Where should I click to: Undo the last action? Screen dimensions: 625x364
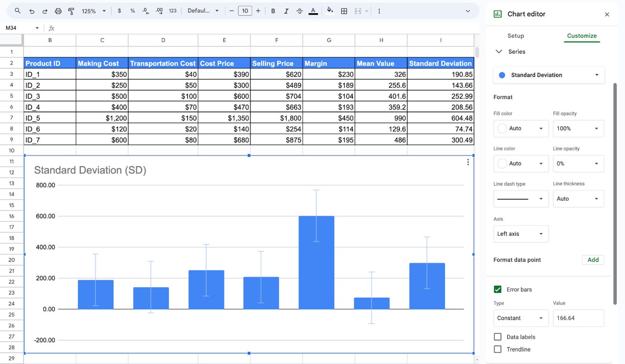32,11
